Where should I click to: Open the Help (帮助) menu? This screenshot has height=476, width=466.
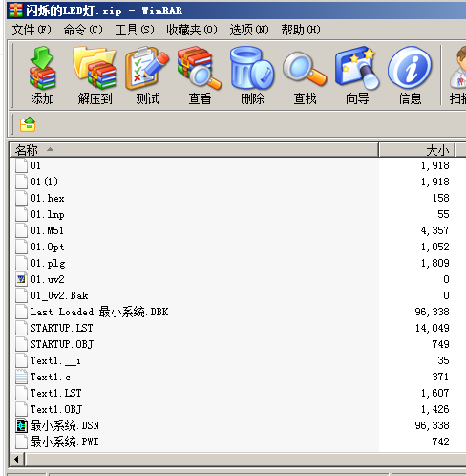[301, 30]
